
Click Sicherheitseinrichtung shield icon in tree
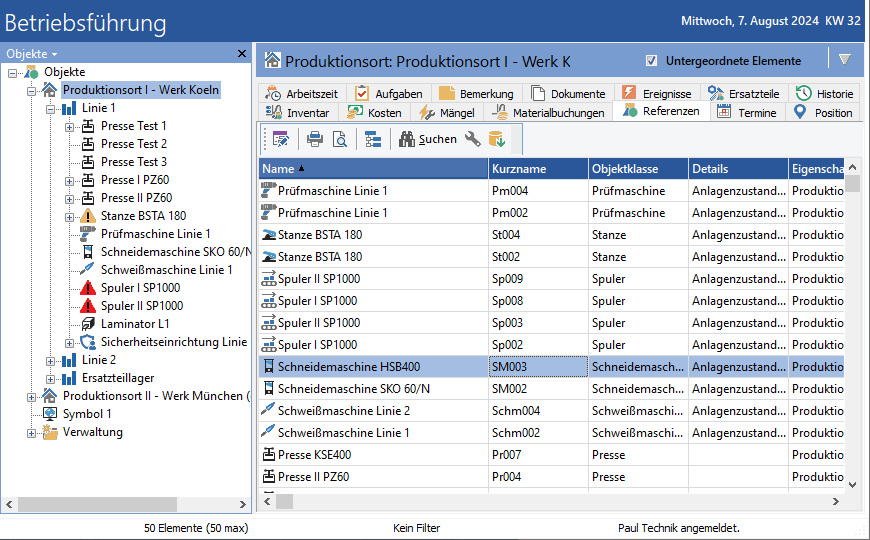88,342
